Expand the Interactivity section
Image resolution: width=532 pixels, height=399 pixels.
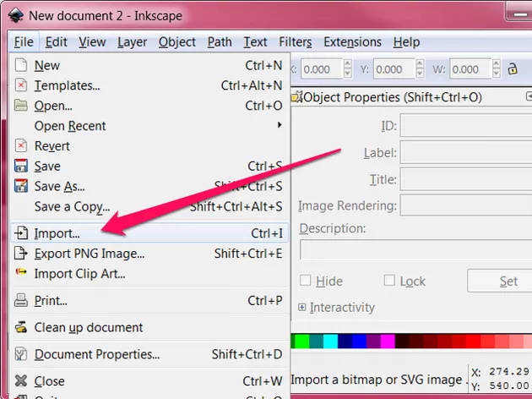tap(302, 308)
